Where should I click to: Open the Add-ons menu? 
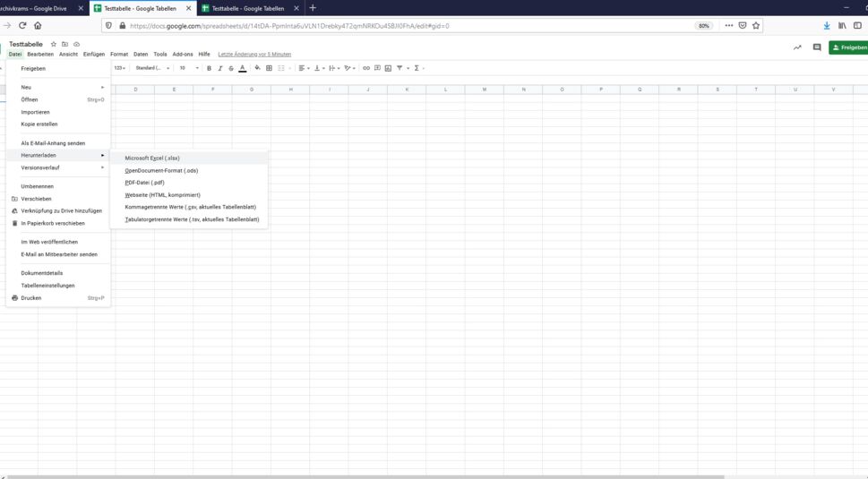183,55
